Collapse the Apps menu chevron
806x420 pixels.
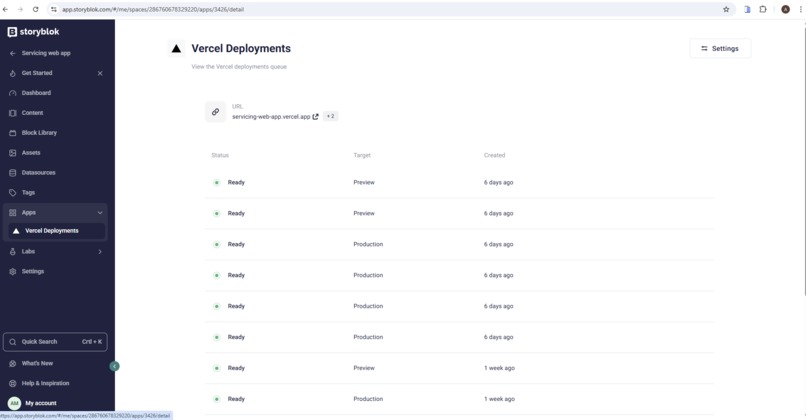pos(100,213)
